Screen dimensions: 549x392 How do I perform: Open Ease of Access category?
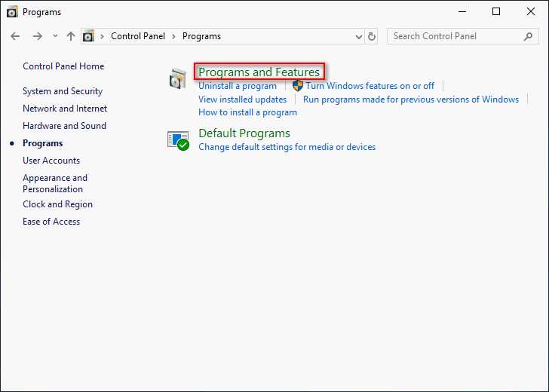pos(51,222)
